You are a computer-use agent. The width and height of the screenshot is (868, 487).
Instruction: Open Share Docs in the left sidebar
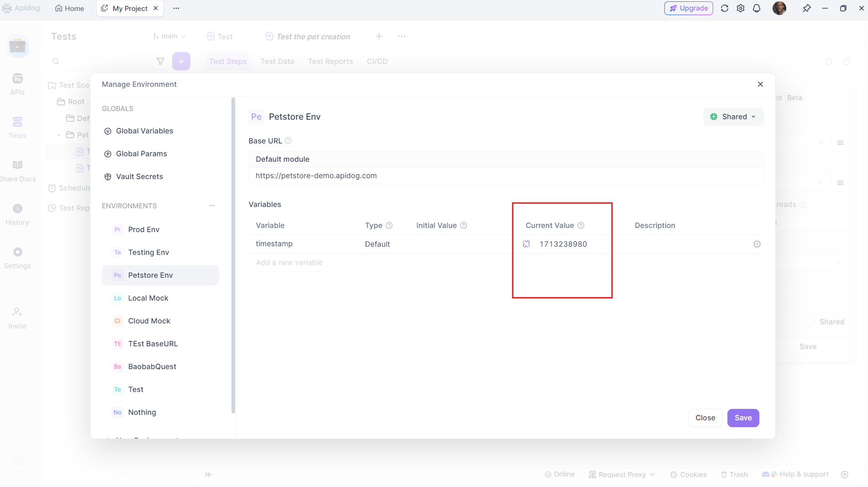coord(17,171)
